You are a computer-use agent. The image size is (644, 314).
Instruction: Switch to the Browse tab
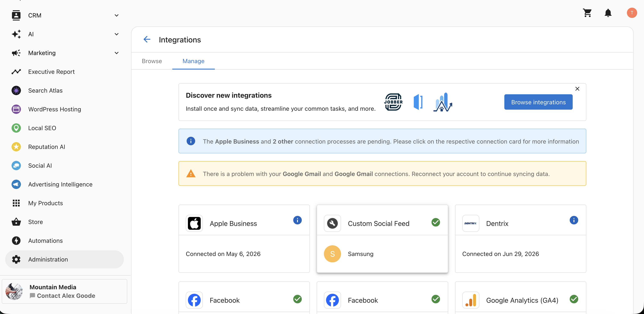pyautogui.click(x=152, y=61)
